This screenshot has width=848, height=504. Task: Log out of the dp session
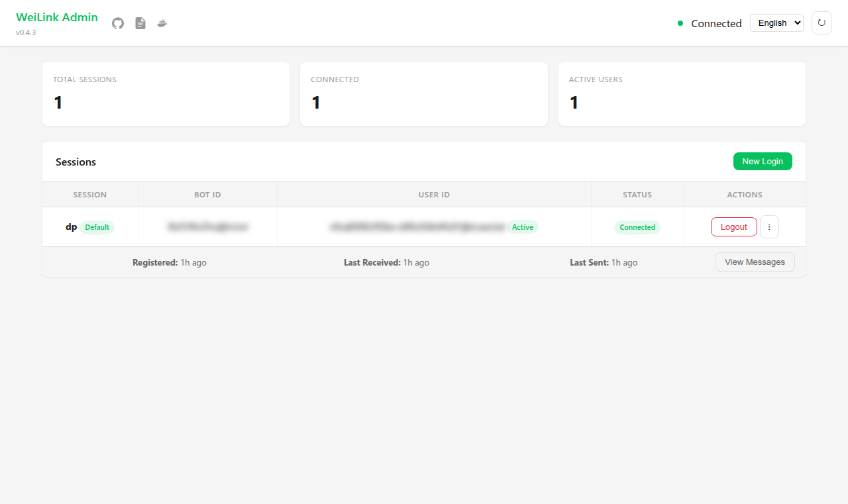[x=734, y=227]
